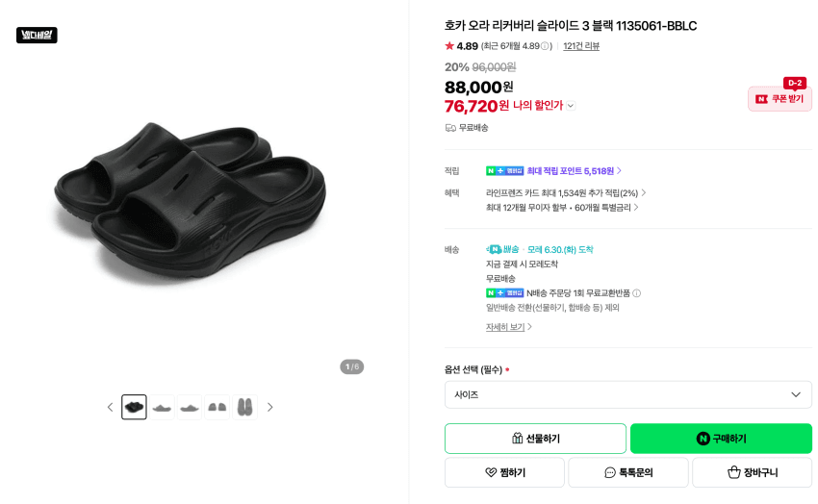
Task: Select the fifth top-view sandal thumbnail
Action: coord(244,407)
